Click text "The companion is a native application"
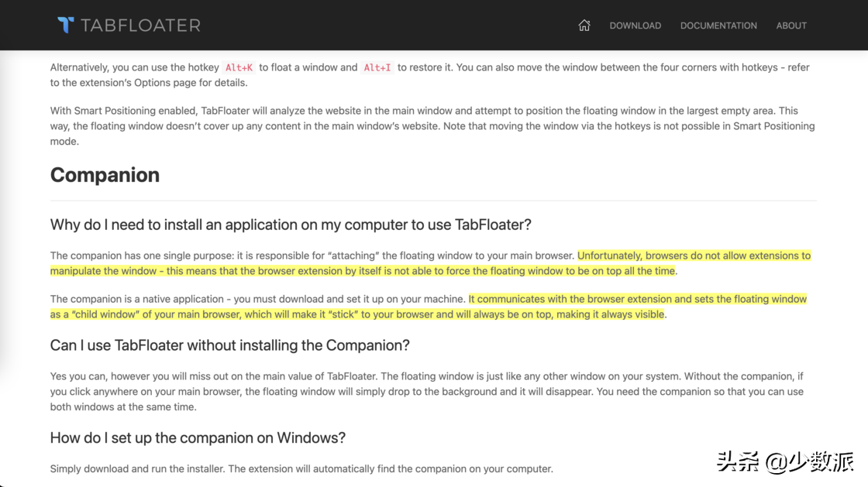This screenshot has width=868, height=487. point(136,299)
